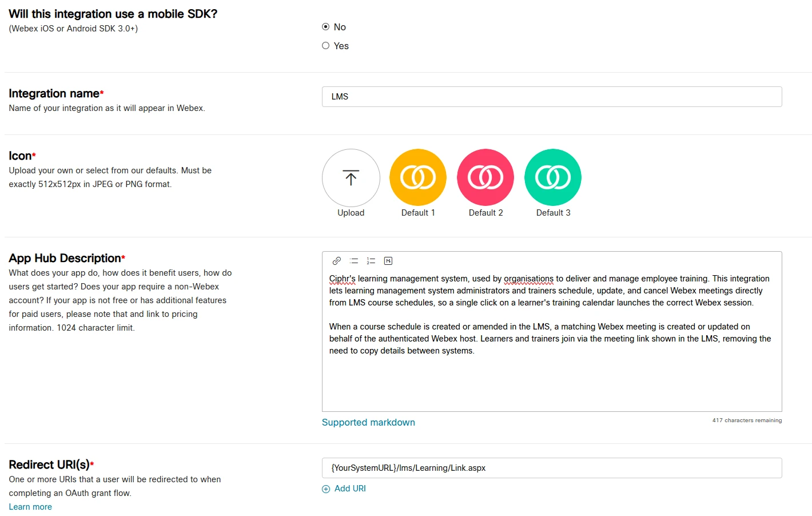Choose the red Default 2 icon
Viewport: 812px width, 516px height.
point(485,177)
